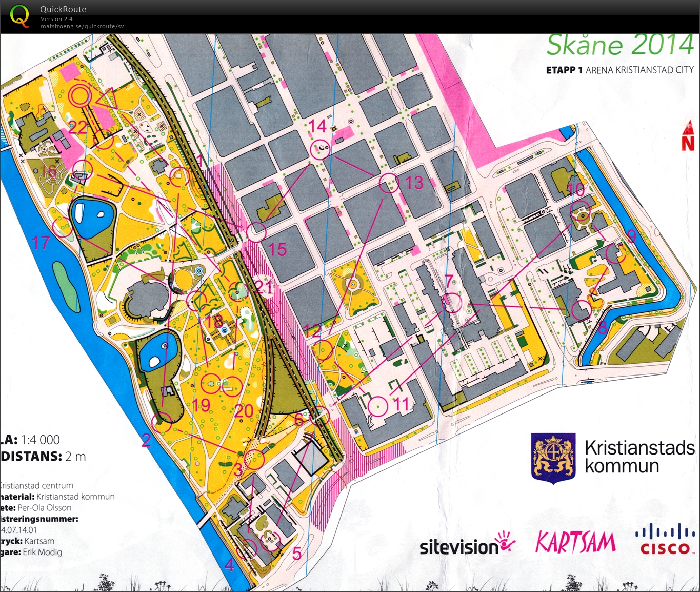Select control number 19 label
Image resolution: width=700 pixels, height=592 pixels.
[x=201, y=405]
